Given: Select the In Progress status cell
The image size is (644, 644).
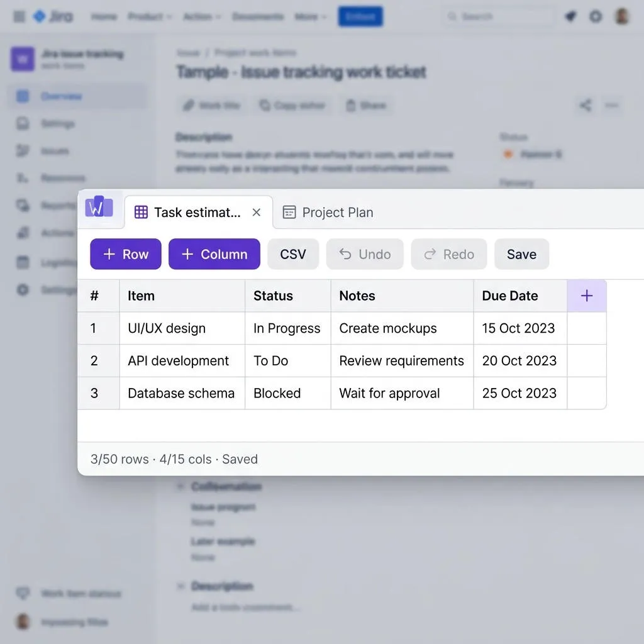Looking at the screenshot, I should [x=287, y=328].
